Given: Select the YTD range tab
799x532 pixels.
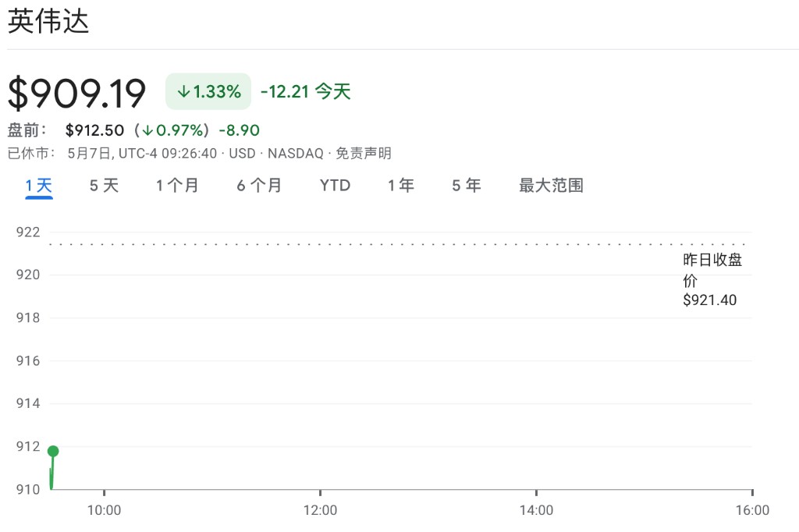Looking at the screenshot, I should (335, 186).
